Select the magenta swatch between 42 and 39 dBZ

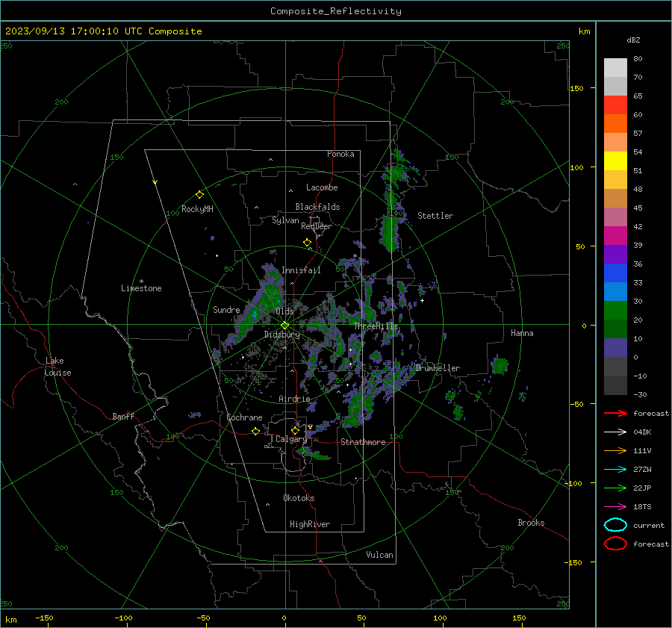[615, 236]
